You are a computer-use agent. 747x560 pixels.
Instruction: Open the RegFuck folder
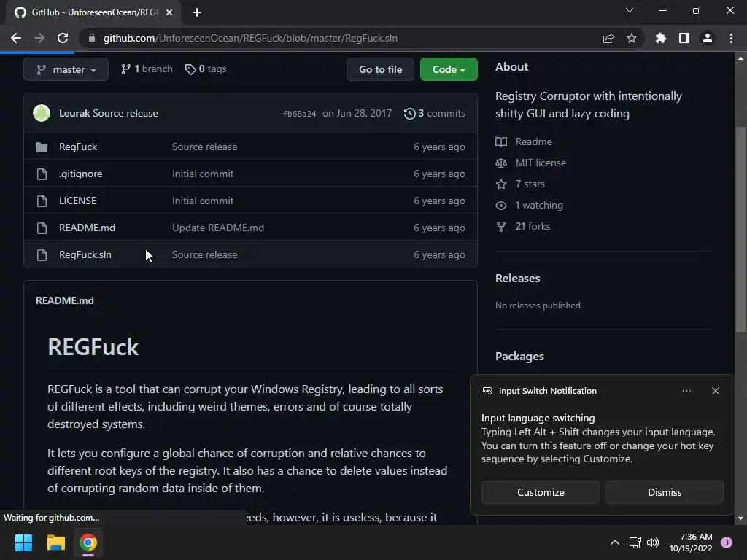click(x=78, y=147)
